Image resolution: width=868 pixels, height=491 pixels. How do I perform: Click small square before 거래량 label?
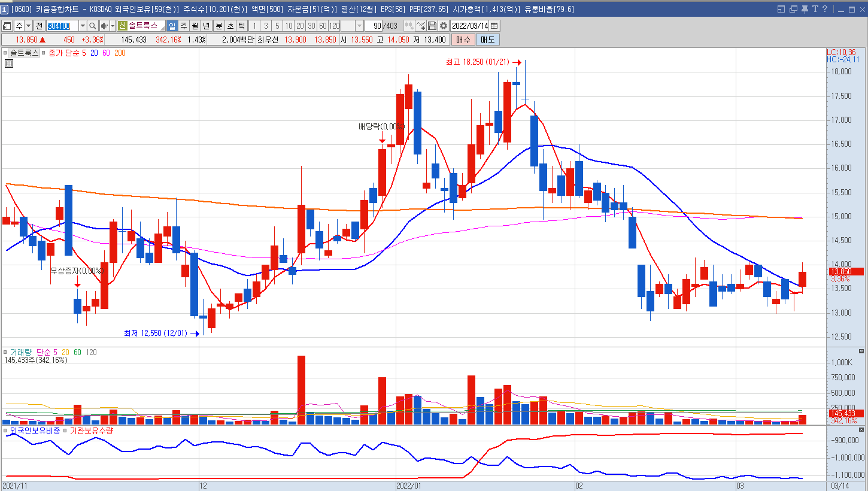(x=5, y=353)
